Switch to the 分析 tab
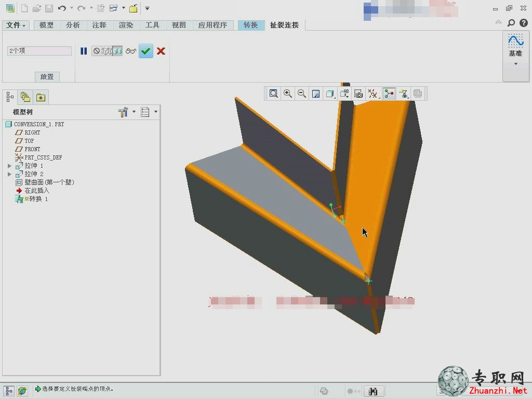This screenshot has height=399, width=532. [73, 25]
